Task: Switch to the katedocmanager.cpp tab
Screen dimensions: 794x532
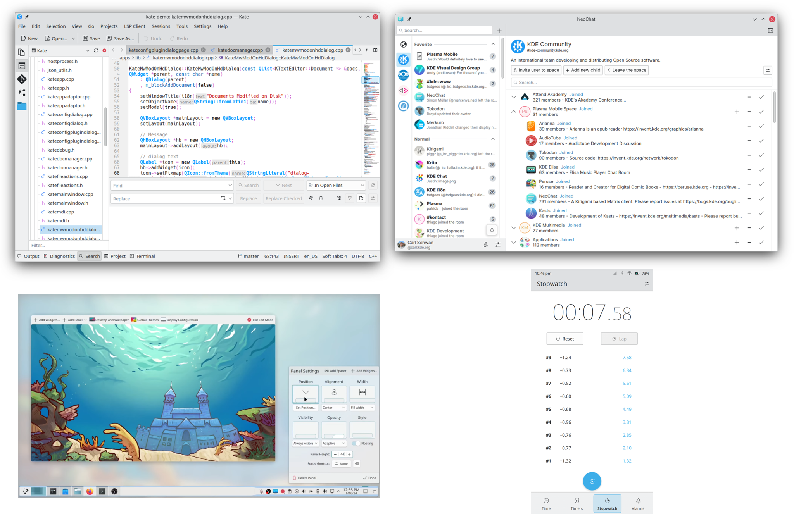Action: (240, 50)
